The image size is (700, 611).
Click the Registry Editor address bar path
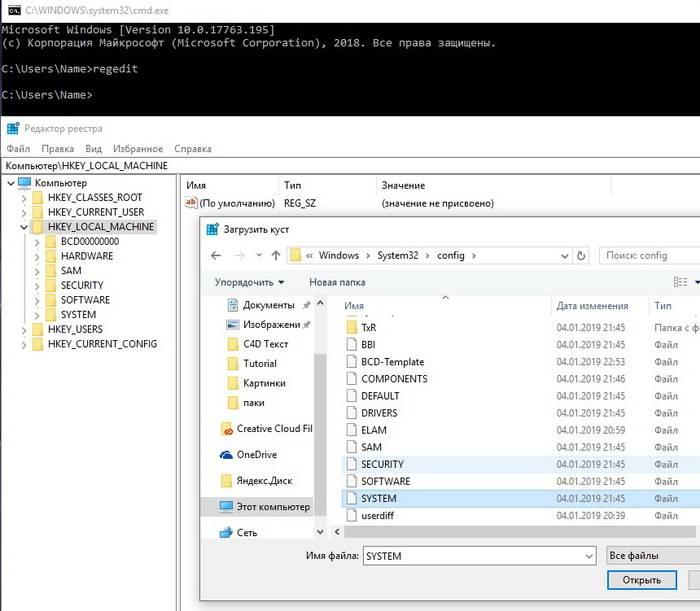coord(87,166)
